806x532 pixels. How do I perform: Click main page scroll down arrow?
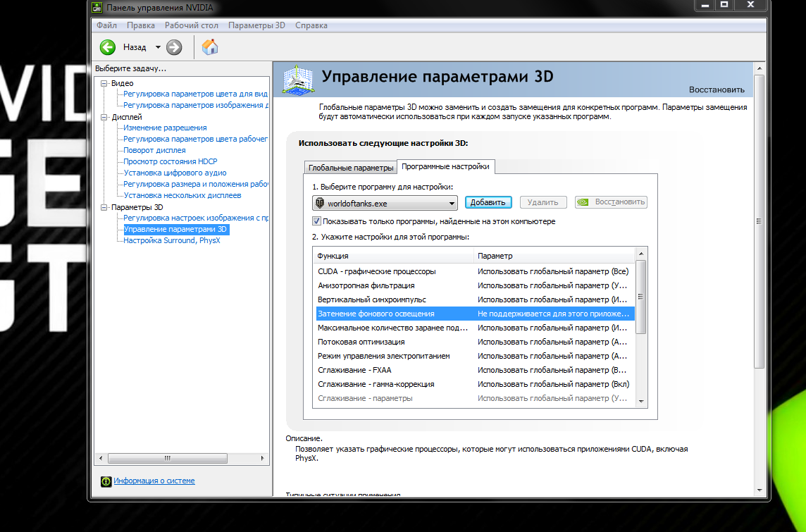click(759, 490)
